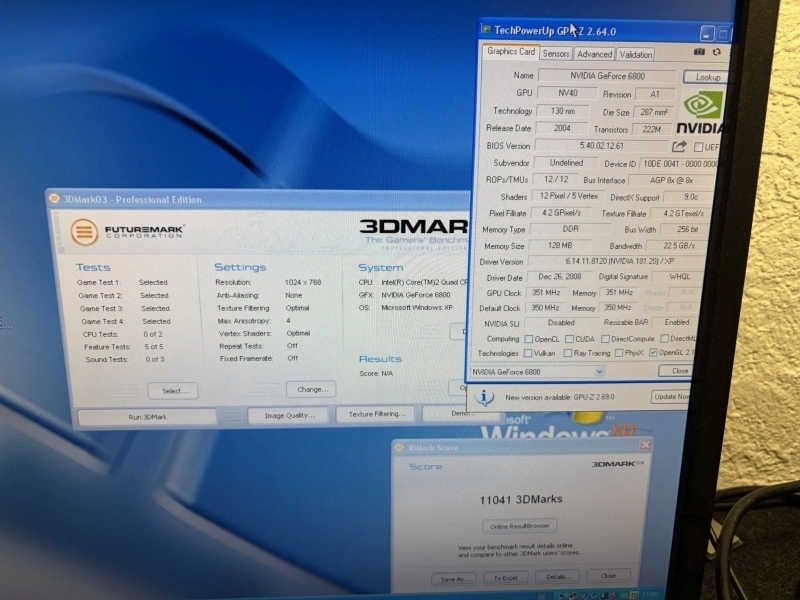This screenshot has width=800, height=600.
Task: Click the GFX value NVIDIA GeForce 6800
Action: 416,295
